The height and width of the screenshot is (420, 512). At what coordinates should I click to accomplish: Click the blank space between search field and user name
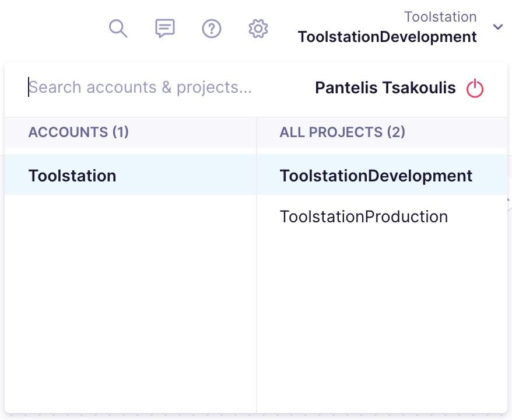tap(283, 87)
